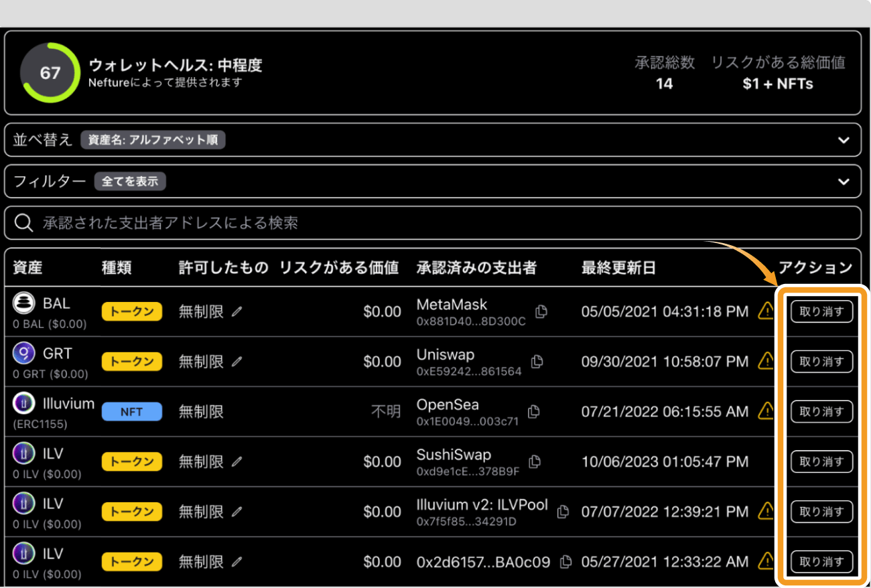Viewport: 871px width, 588px height.
Task: Revoke the Illuvium OpenSea NFT approval
Action: point(821,411)
